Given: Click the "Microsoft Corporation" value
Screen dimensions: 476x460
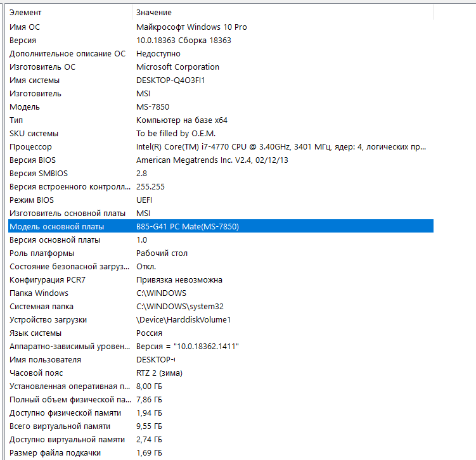Looking at the screenshot, I should 177,67.
